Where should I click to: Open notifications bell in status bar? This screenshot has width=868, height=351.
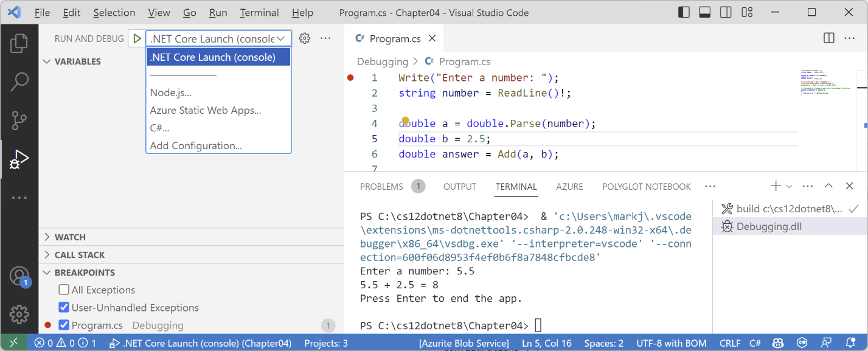[851, 343]
